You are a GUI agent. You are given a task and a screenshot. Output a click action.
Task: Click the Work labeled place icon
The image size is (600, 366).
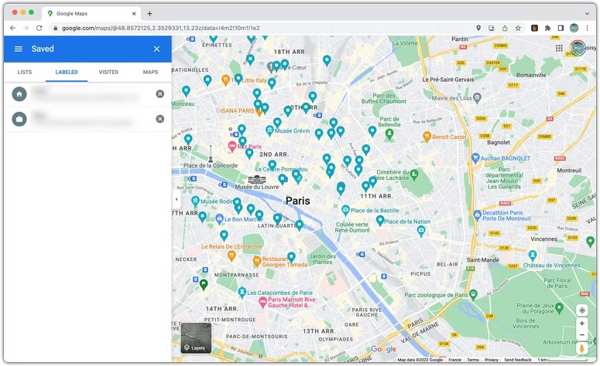click(x=19, y=119)
